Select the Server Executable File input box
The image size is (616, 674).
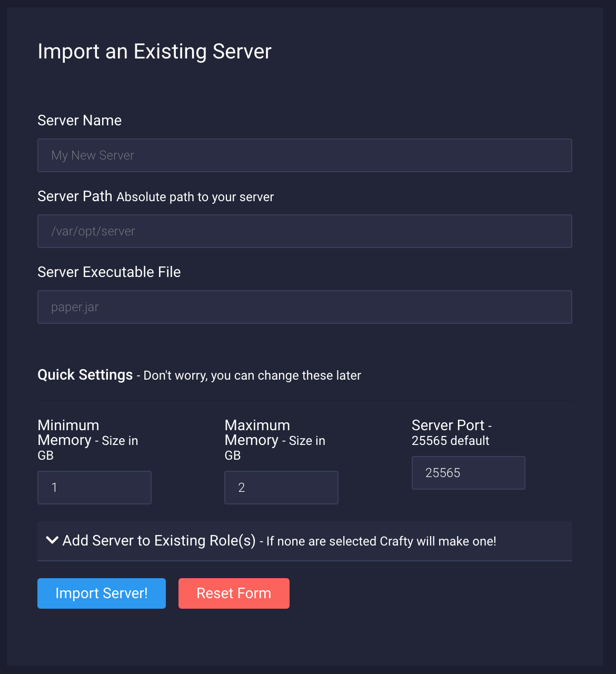point(304,307)
